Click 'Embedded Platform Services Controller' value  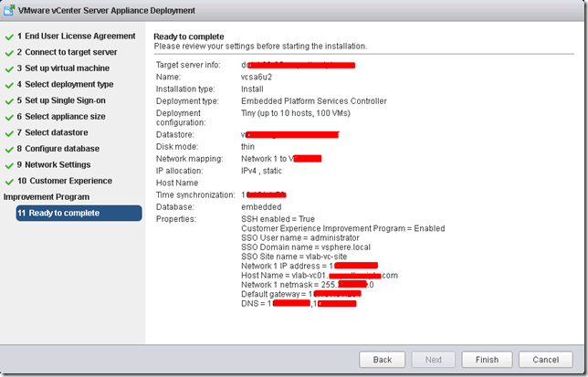(x=314, y=101)
